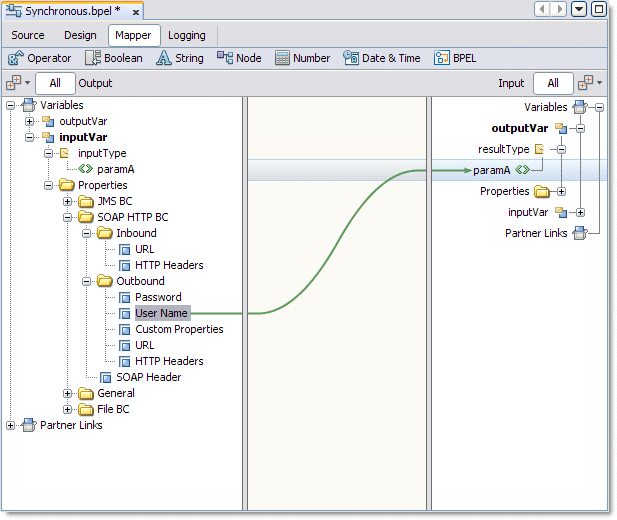This screenshot has width=617, height=520.
Task: Expand the right inputVar node
Action: [x=580, y=213]
